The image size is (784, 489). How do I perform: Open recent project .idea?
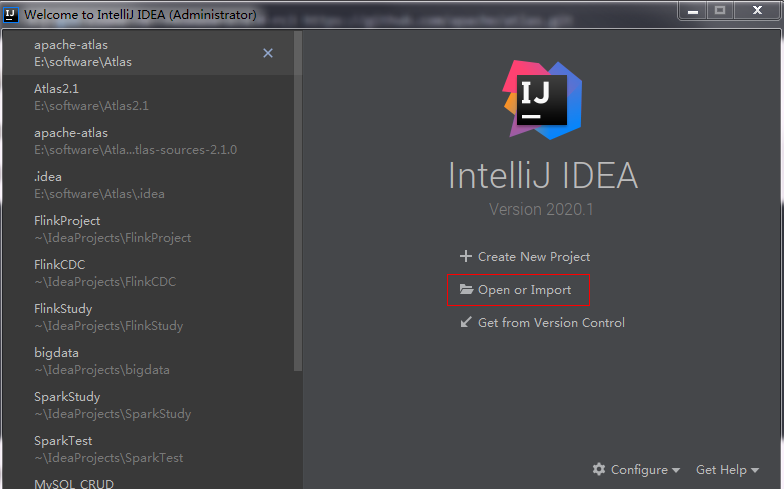[x=148, y=185]
